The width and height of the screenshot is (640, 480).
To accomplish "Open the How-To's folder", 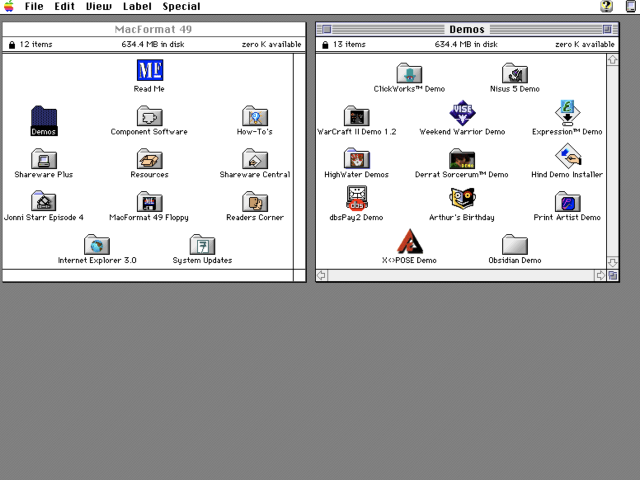I will click(x=255, y=116).
